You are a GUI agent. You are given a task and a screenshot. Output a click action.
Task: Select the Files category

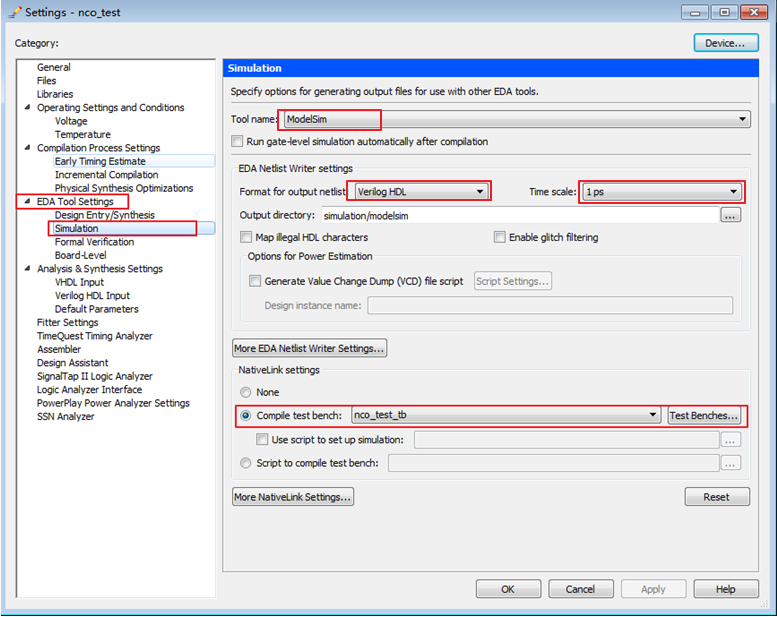47,80
